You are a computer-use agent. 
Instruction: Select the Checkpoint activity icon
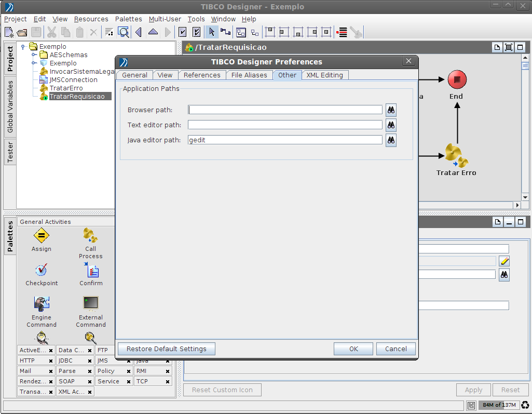point(42,271)
